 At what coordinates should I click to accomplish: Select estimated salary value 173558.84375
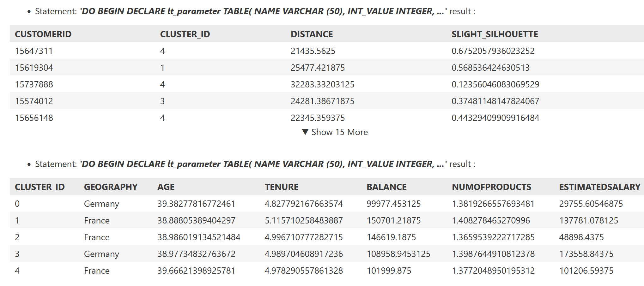pyautogui.click(x=586, y=254)
